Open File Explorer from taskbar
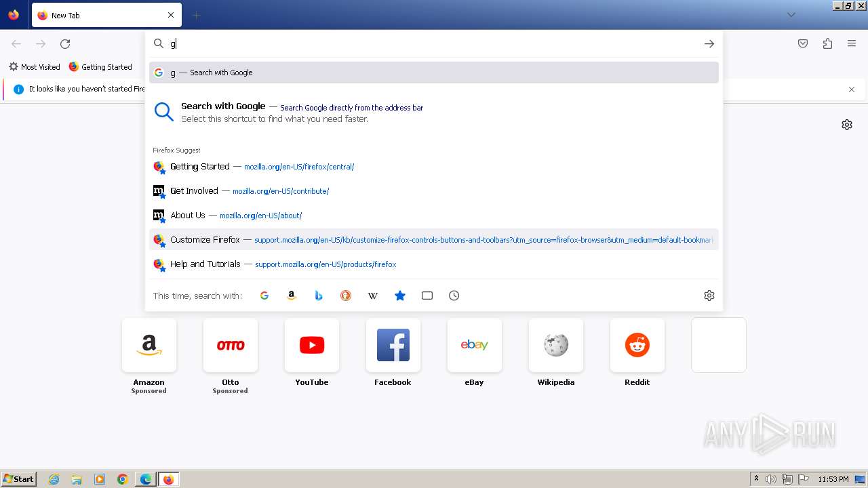The image size is (868, 488). click(77, 479)
